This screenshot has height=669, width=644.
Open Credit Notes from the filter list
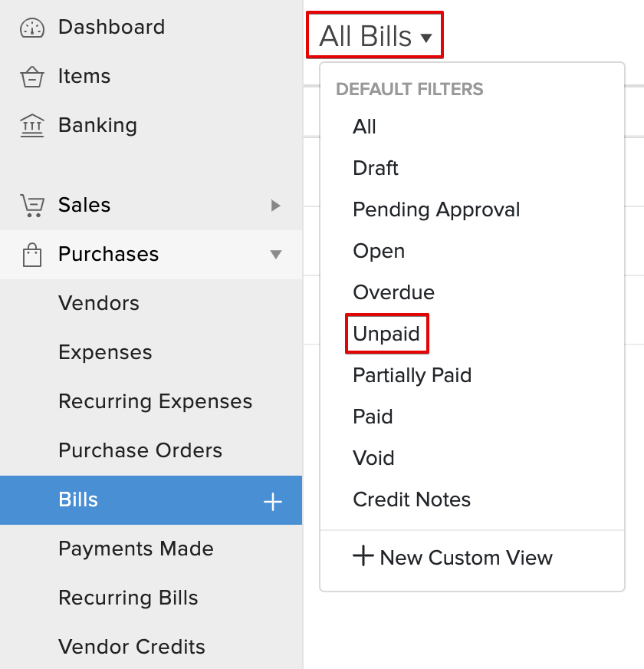(x=410, y=499)
